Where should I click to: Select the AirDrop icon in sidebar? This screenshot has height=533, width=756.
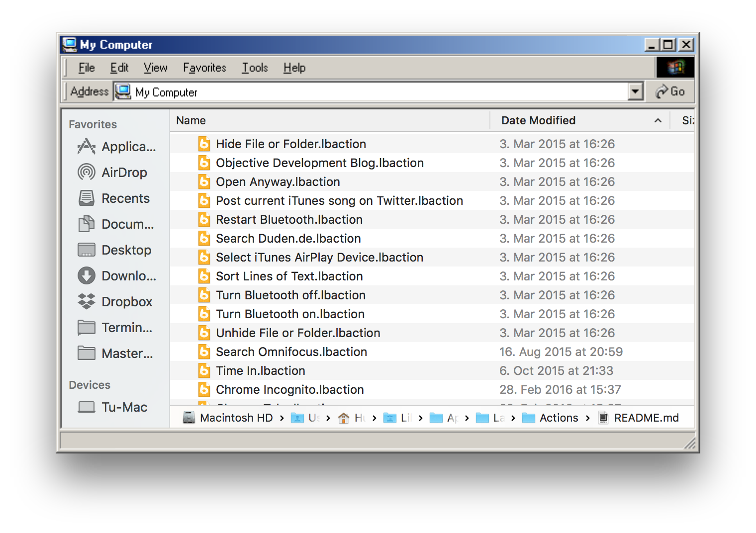(87, 173)
